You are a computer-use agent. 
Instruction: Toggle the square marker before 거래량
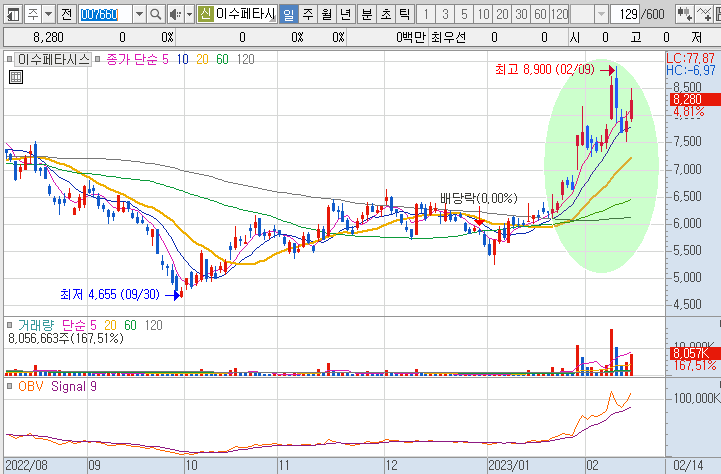[x=9, y=325]
